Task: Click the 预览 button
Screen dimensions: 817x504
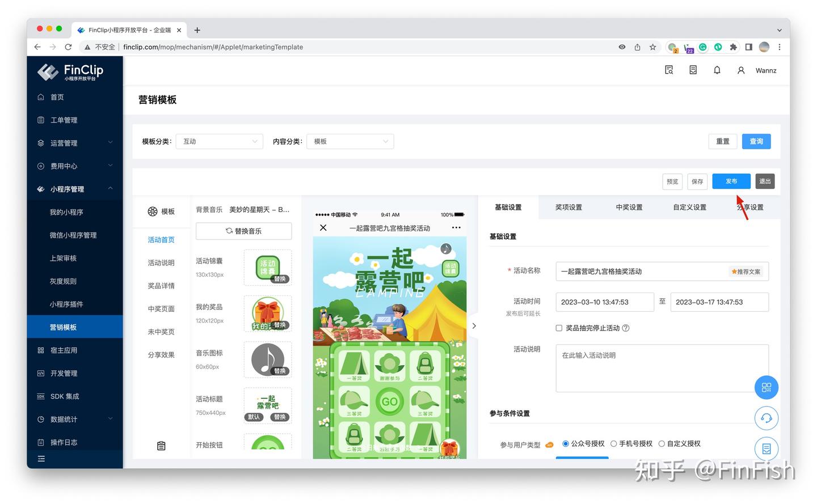Action: (x=672, y=181)
